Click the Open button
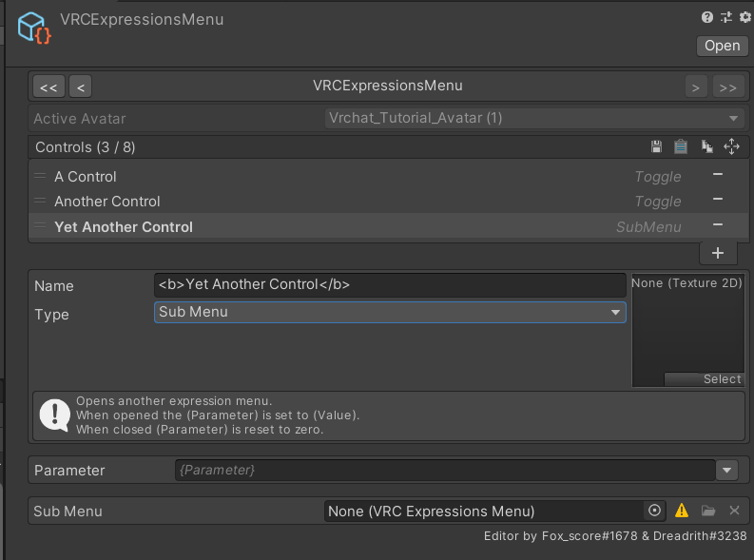Screen dimensions: 754x560 (x=722, y=46)
